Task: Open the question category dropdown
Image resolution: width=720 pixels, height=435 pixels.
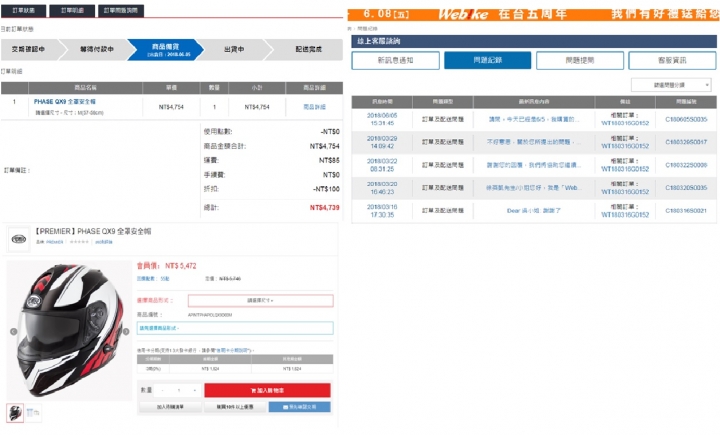Action: (671, 85)
